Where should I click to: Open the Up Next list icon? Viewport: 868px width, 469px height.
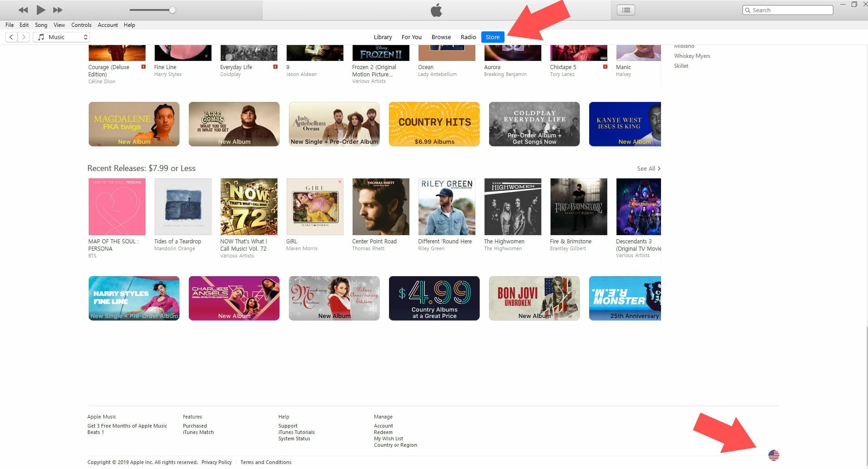(626, 10)
